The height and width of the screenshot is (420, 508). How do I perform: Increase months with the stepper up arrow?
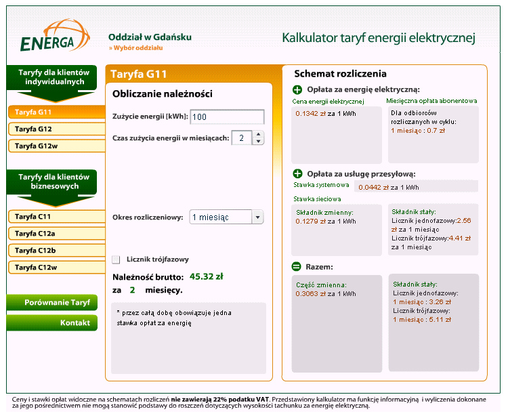pyautogui.click(x=258, y=134)
